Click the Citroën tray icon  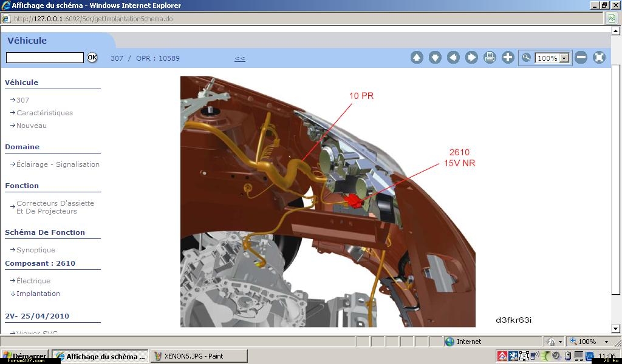(502, 356)
